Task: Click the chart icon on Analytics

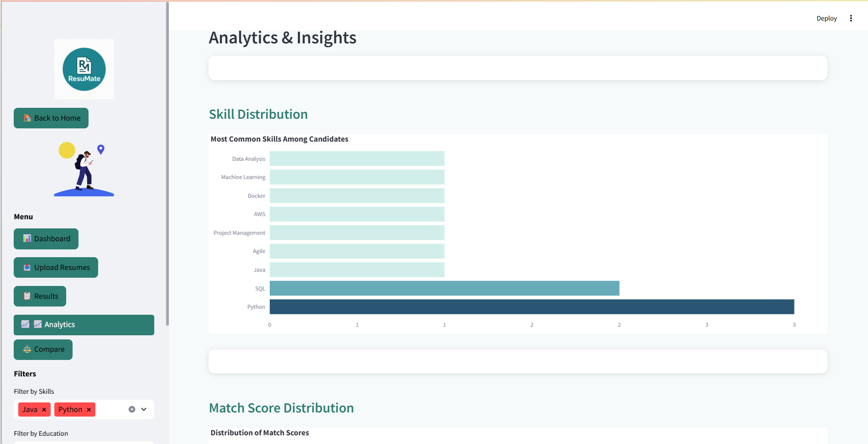Action: 26,324
